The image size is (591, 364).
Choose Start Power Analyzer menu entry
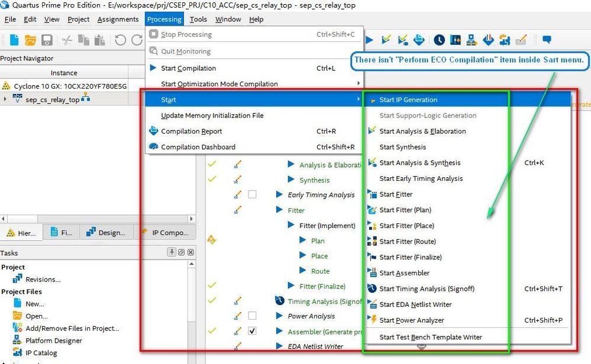pyautogui.click(x=466, y=320)
